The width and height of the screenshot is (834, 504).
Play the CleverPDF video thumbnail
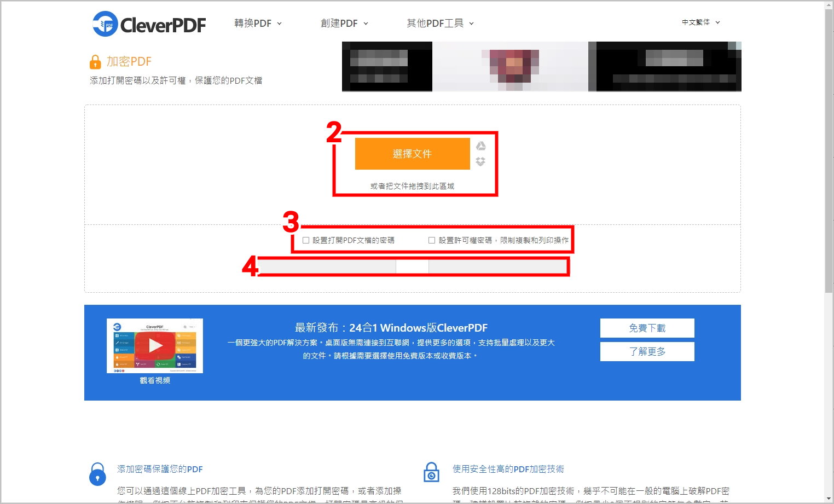[x=155, y=345]
